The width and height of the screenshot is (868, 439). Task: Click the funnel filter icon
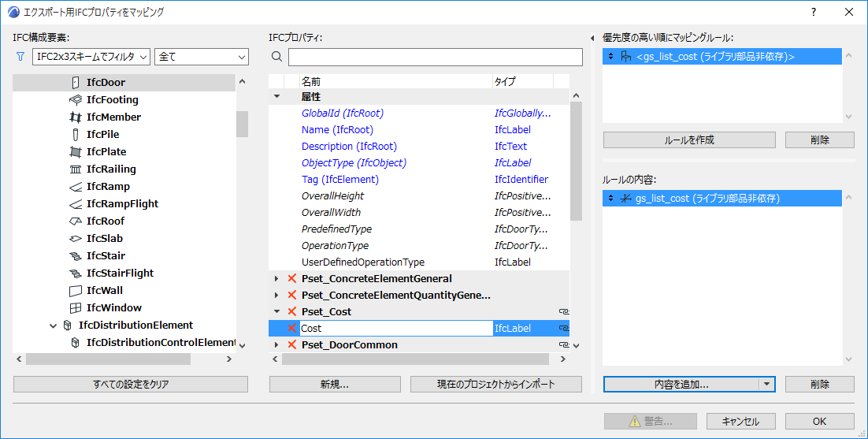click(x=20, y=57)
